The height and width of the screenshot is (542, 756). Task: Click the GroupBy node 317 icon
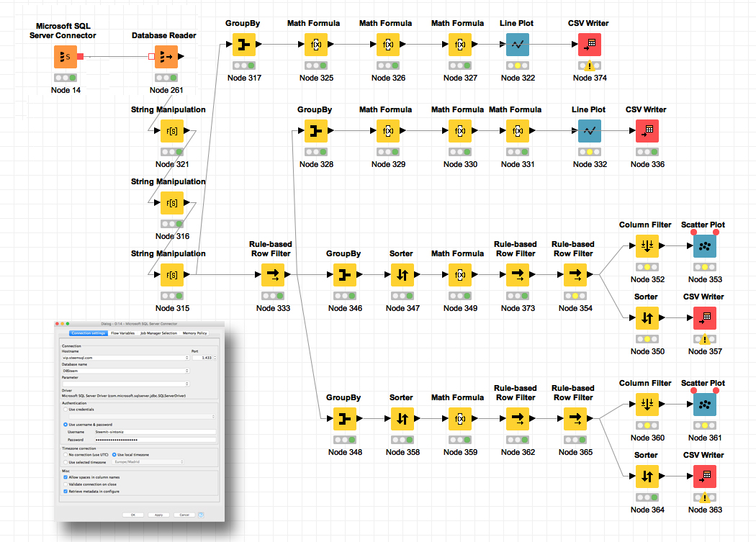click(244, 45)
